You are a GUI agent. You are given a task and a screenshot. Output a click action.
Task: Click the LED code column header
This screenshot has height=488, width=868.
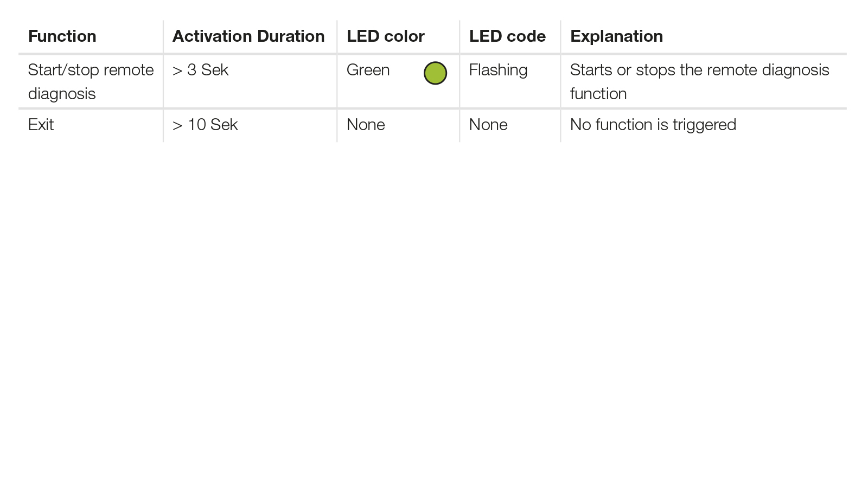[507, 36]
